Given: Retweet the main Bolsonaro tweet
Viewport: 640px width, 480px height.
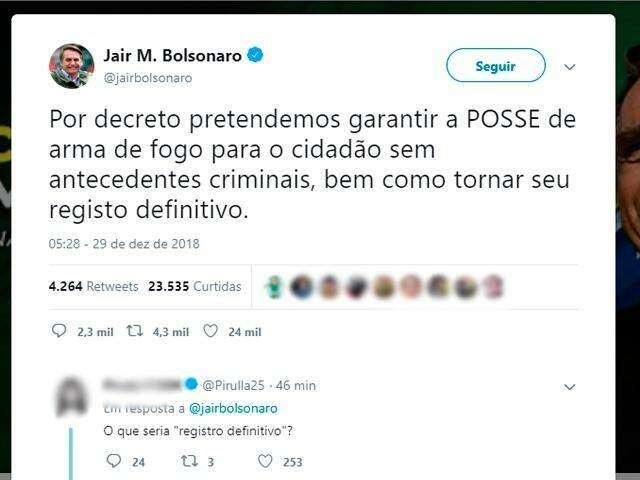Looking at the screenshot, I should (135, 331).
